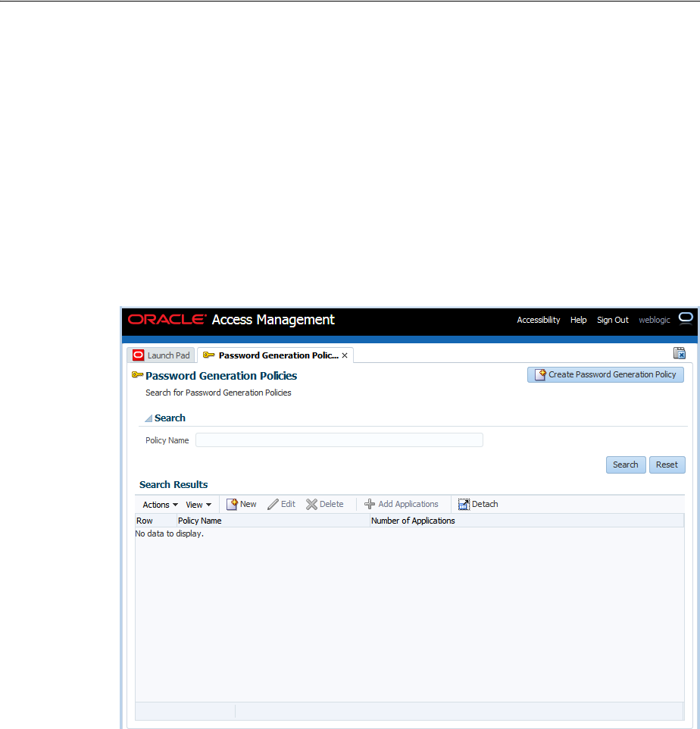This screenshot has width=700, height=729.
Task: Click the close-all-tabs icon at right of tab bar
Action: (679, 353)
